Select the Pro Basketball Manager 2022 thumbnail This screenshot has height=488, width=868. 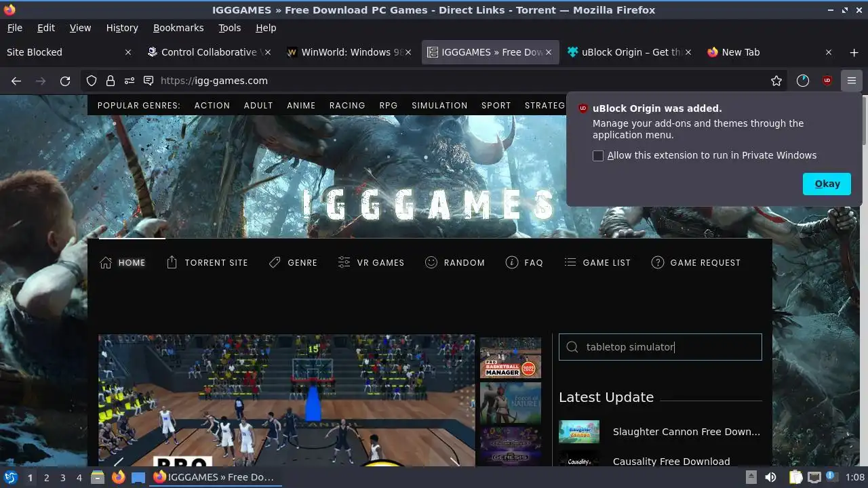point(511,358)
